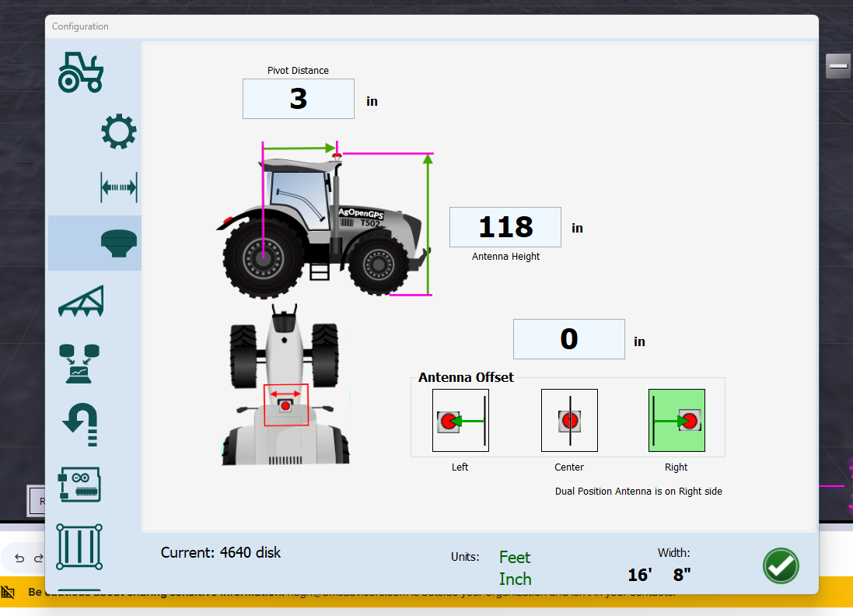
Task: Open the section bars configuration icon
Action: 79,546
